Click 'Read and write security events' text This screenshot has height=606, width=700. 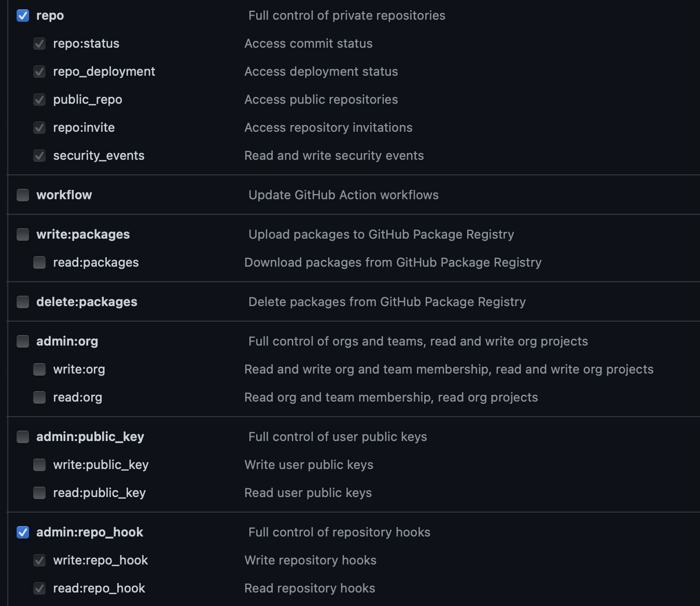334,156
